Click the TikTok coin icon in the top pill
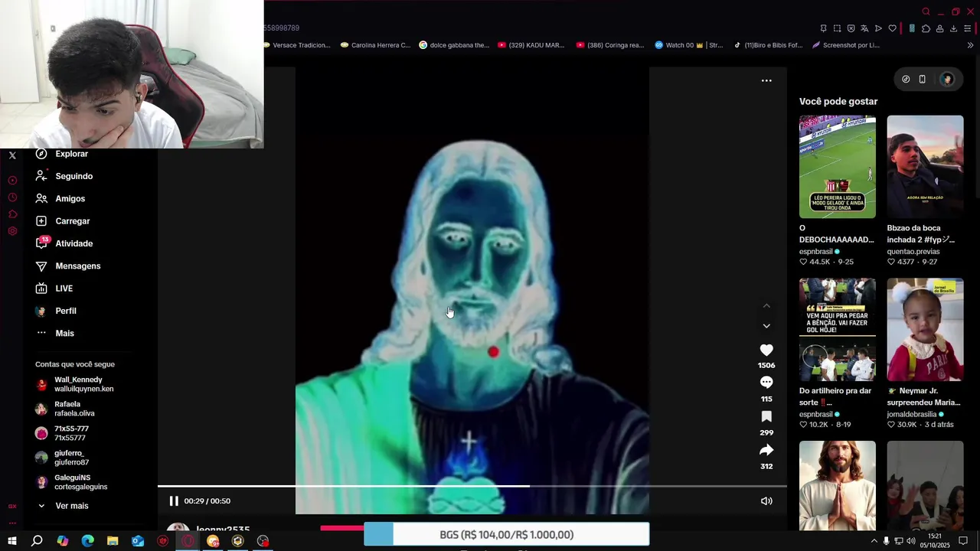Viewport: 980px width, 551px height. [x=906, y=79]
